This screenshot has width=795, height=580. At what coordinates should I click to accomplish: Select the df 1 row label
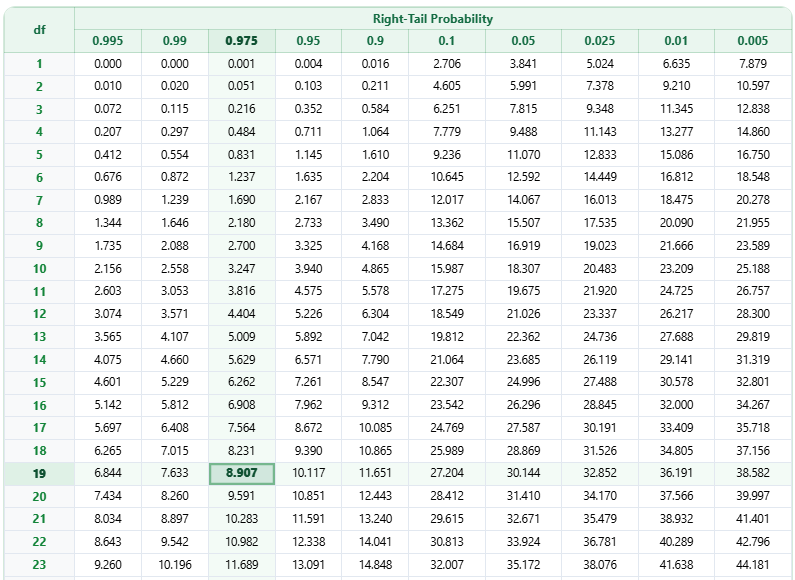pos(40,64)
